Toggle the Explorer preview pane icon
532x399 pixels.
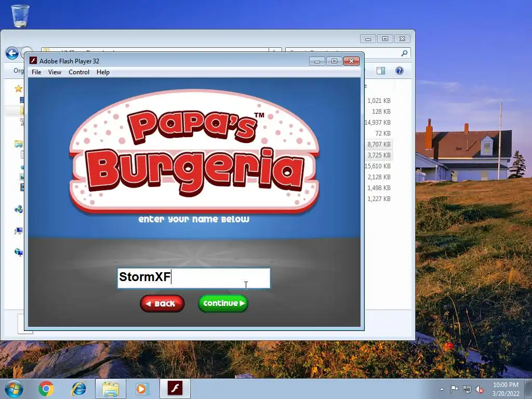(381, 71)
